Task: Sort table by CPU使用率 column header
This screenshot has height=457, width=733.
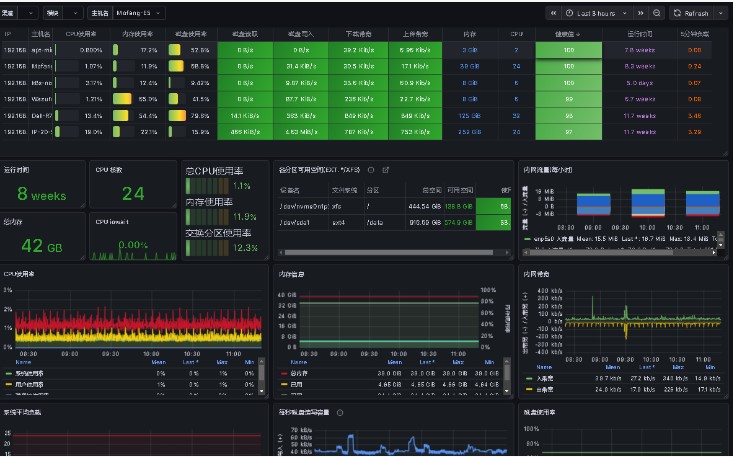Action: pos(83,34)
